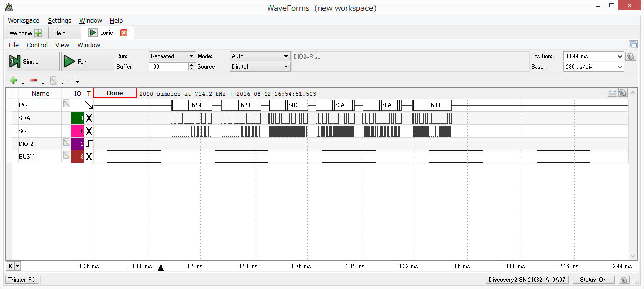The image size is (644, 289).
Task: Click the BUSY trigger X condition
Action: [89, 157]
